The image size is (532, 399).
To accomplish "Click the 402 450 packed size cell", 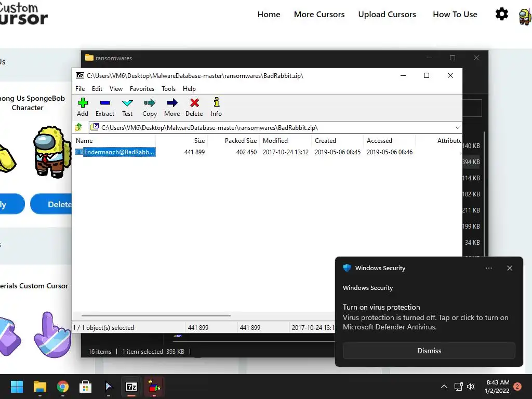I will [246, 152].
